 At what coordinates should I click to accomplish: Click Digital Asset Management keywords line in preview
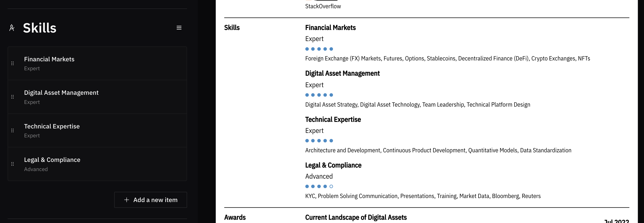click(x=417, y=105)
